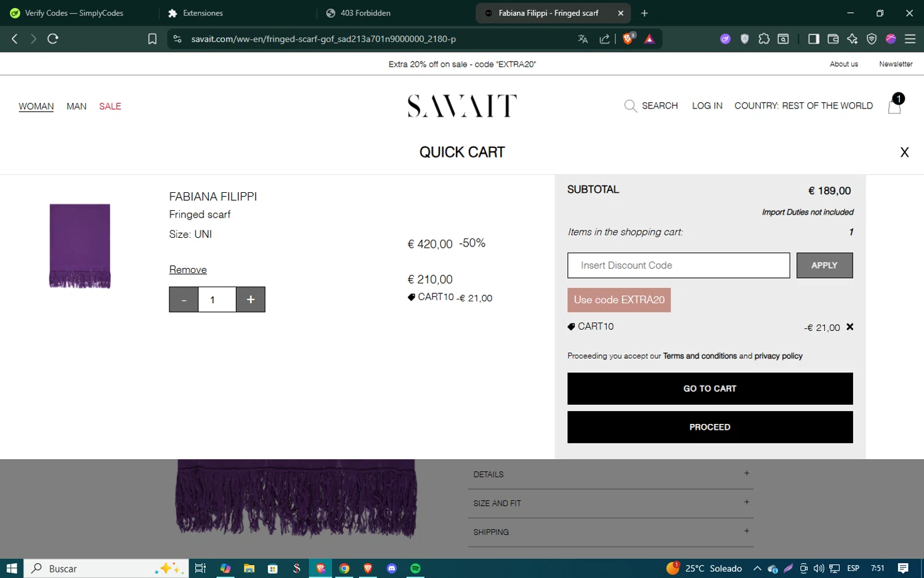Click the share icon in the address bar
Image resolution: width=924 pixels, height=578 pixels.
(604, 39)
